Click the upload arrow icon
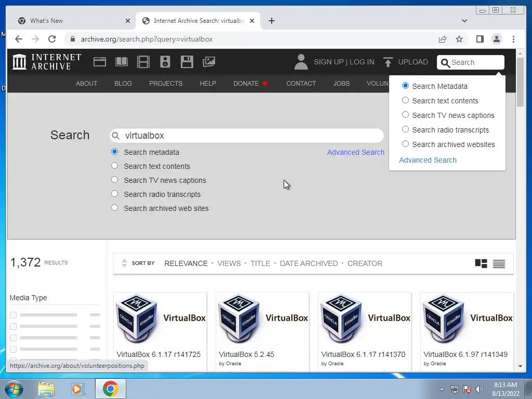The height and width of the screenshot is (399, 532). coord(388,62)
